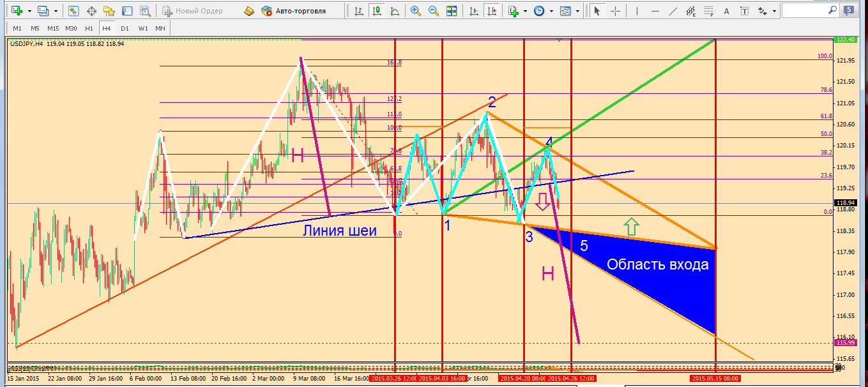The width and height of the screenshot is (868, 387).
Task: Click the 2015.04.20 08:00 date marker
Action: pyautogui.click(x=522, y=379)
